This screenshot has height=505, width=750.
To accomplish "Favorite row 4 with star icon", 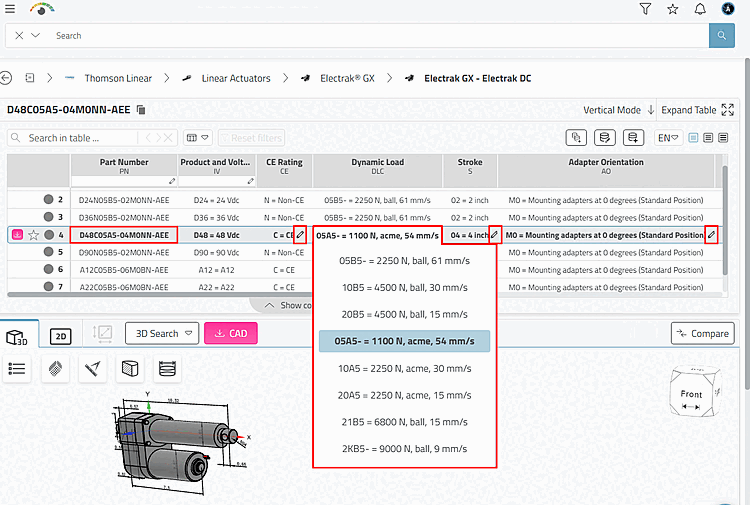I will click(33, 235).
